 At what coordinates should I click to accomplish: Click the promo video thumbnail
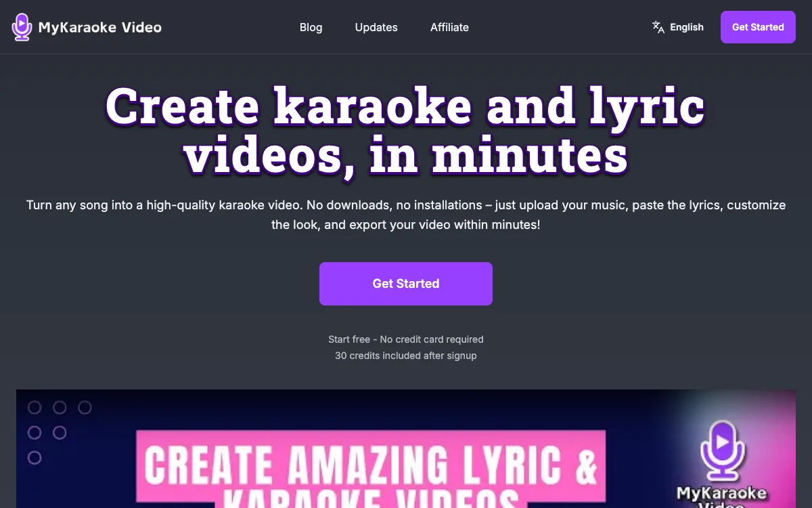(x=406, y=448)
